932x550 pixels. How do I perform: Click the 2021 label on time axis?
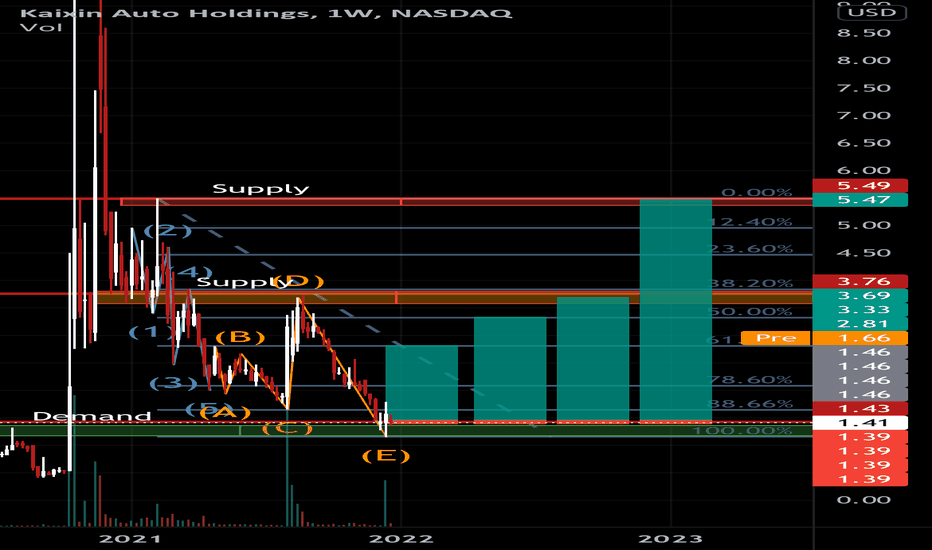pyautogui.click(x=130, y=539)
